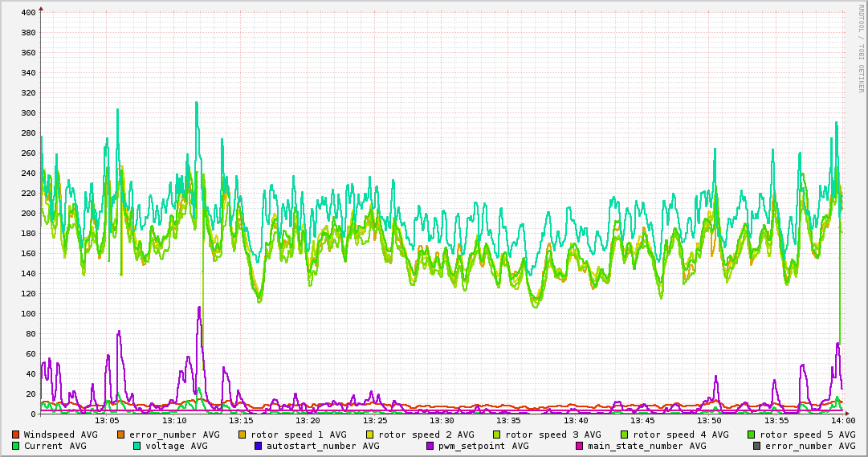Click the pink main_state_number AVG swatch
This screenshot has width=868, height=457.
point(580,446)
